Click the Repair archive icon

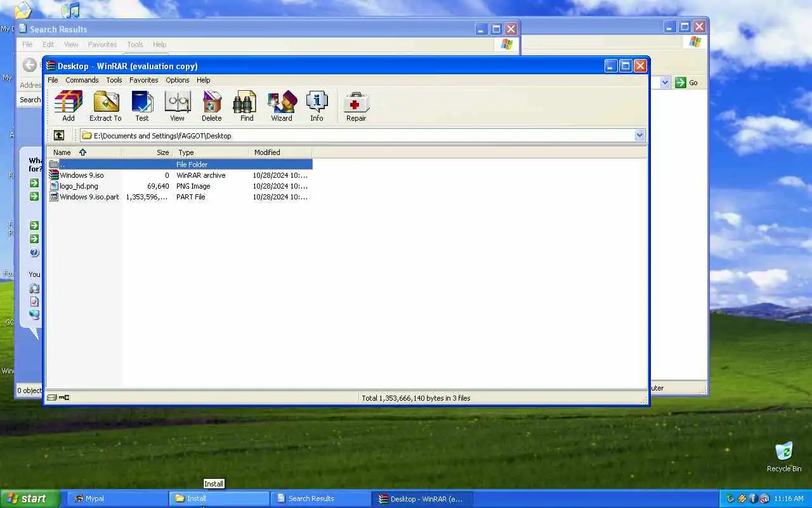click(x=356, y=106)
